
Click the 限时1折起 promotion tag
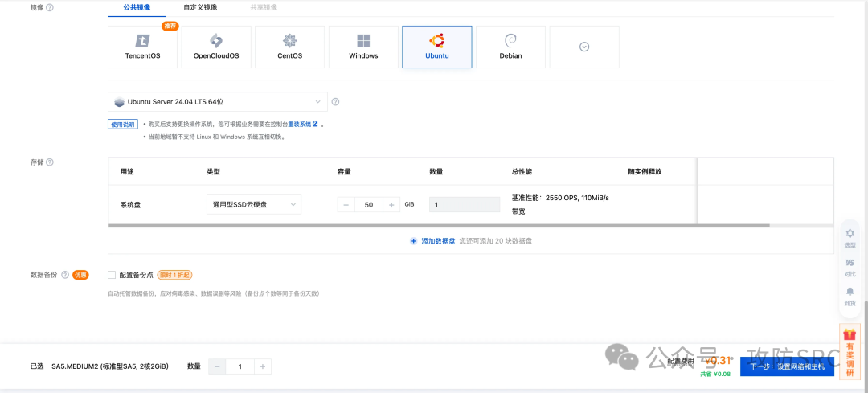pos(174,275)
